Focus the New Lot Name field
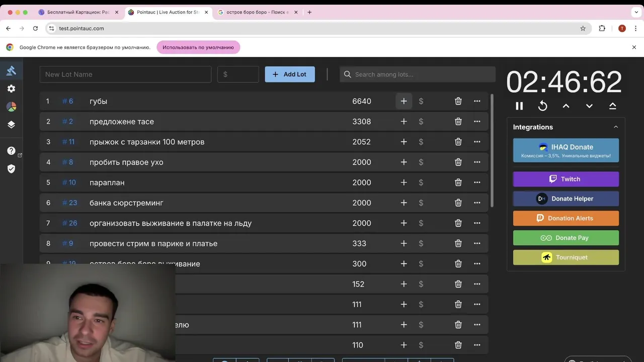The image size is (644, 362). click(125, 74)
